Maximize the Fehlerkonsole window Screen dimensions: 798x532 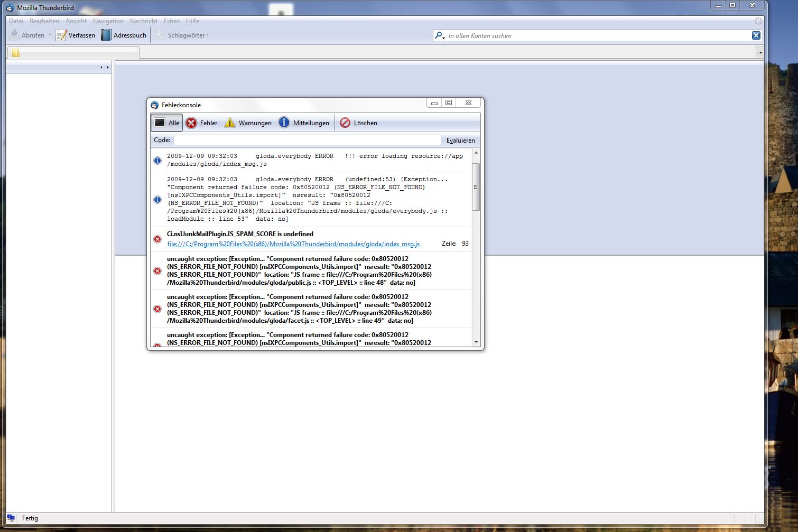(x=449, y=103)
